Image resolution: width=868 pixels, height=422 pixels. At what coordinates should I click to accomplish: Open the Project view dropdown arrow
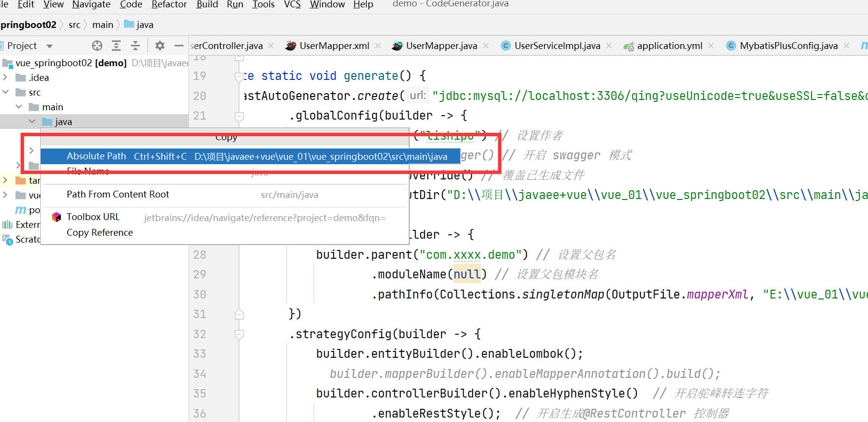(x=49, y=46)
